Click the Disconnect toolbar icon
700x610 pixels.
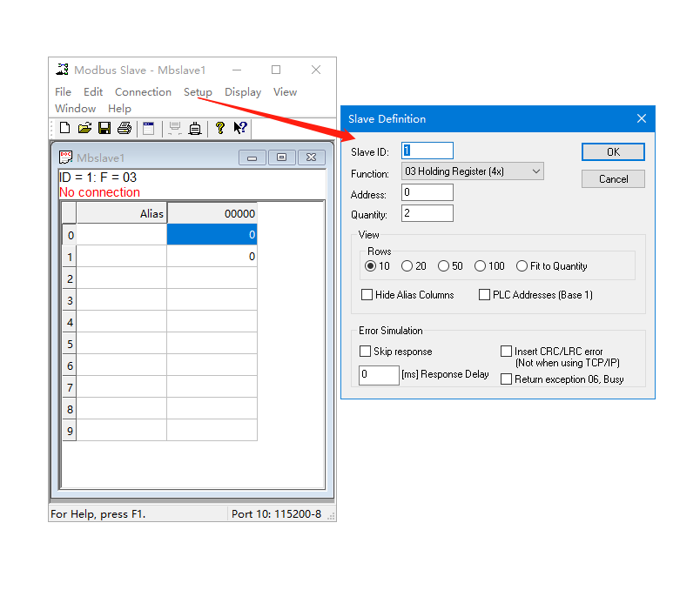tap(195, 129)
